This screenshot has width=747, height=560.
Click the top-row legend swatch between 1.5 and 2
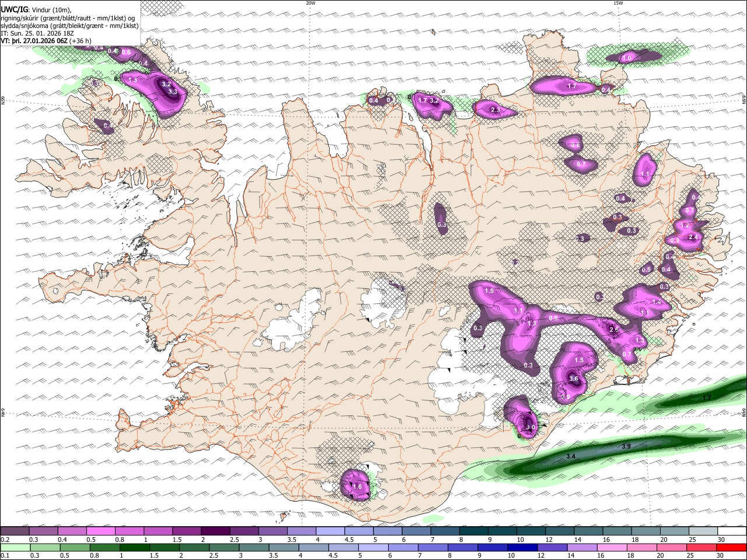187,531
